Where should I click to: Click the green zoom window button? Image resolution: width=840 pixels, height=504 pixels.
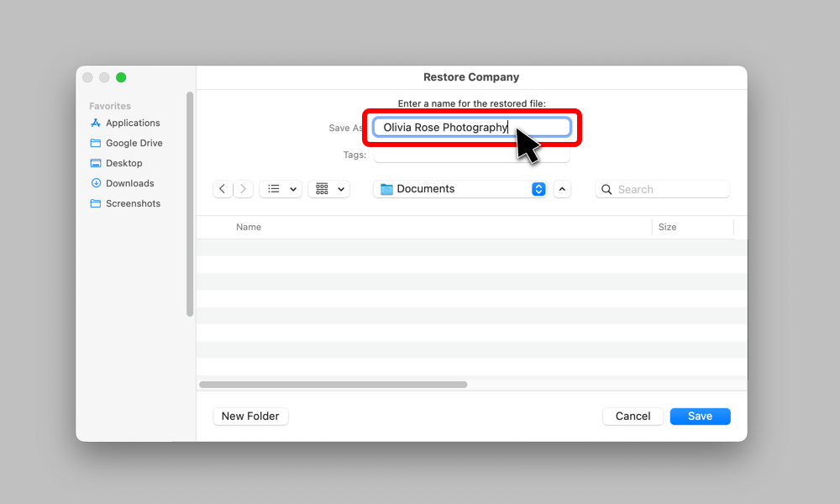[121, 77]
